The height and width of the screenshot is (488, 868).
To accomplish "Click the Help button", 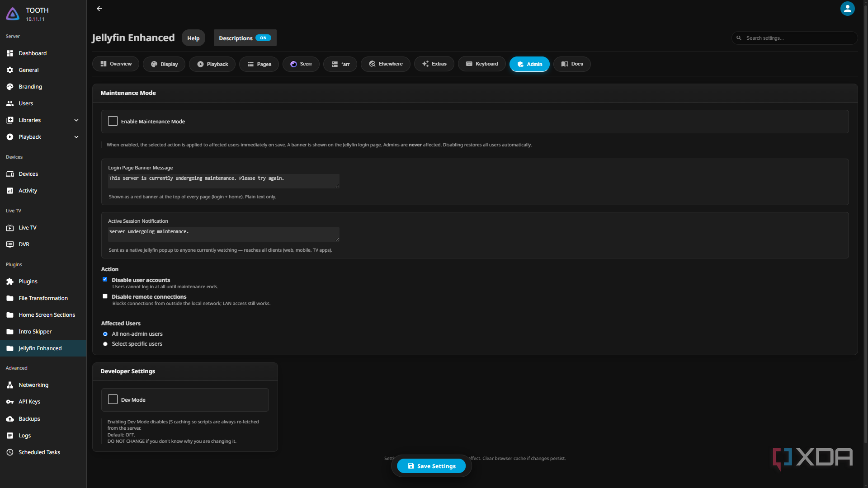I will click(193, 38).
